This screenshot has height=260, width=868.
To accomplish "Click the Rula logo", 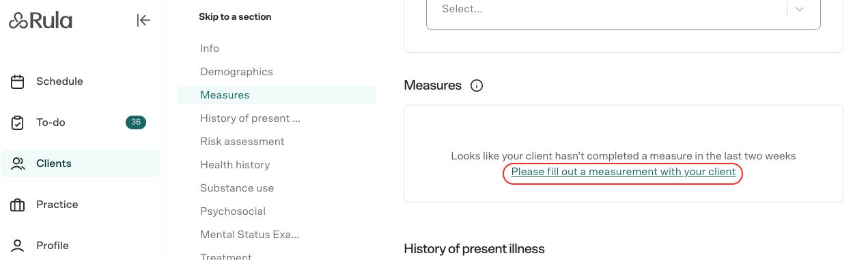I will click(x=40, y=21).
